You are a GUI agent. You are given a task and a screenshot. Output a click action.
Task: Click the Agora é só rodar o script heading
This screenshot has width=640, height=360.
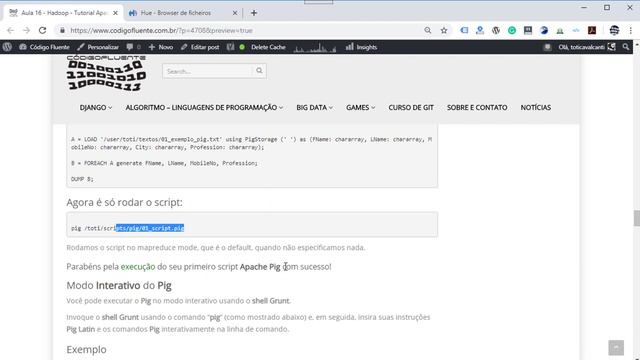pyautogui.click(x=124, y=202)
